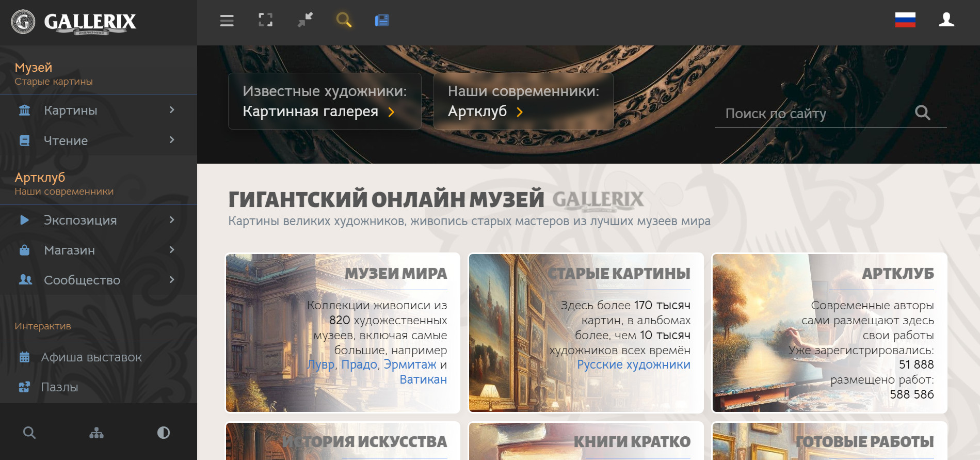Click the Gallerix logo

pyautogui.click(x=74, y=22)
